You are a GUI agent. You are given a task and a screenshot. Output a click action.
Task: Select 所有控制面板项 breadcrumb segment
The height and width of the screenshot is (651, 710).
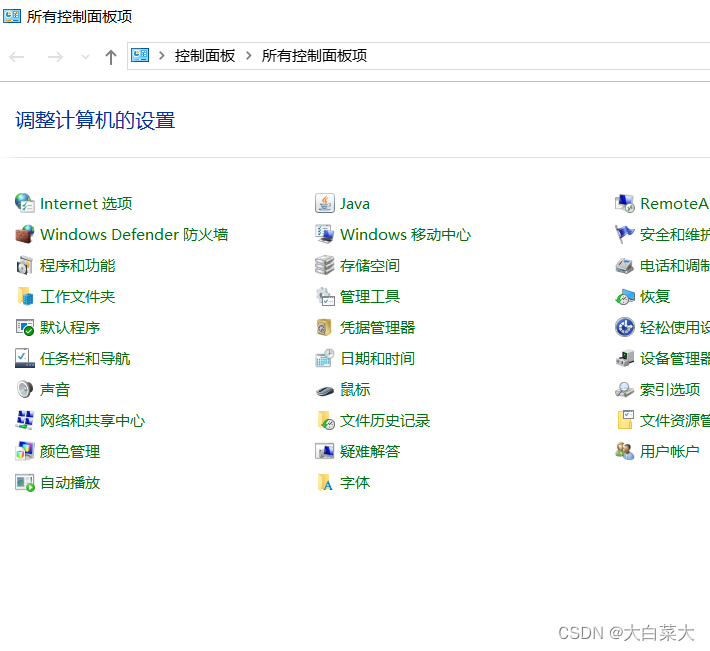pyautogui.click(x=314, y=56)
